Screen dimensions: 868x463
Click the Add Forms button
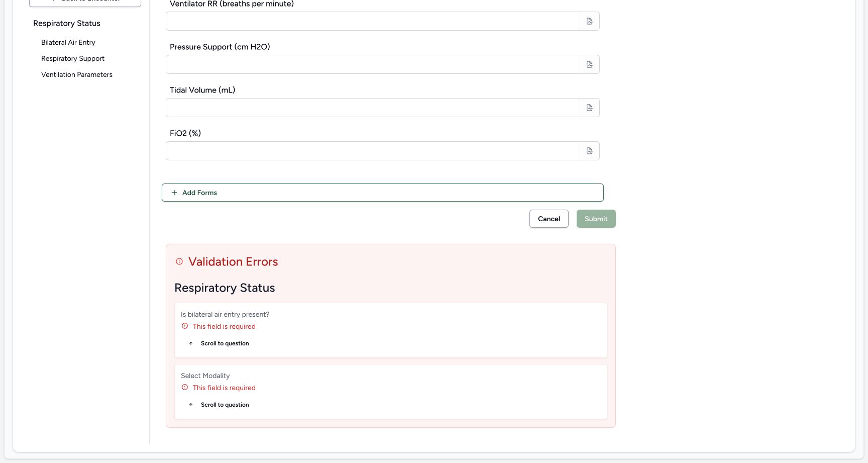[383, 193]
